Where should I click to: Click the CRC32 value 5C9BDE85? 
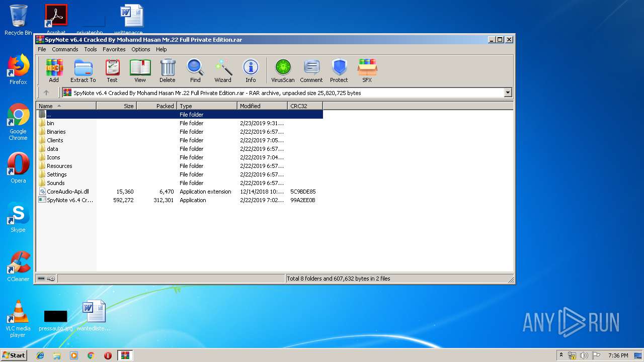pyautogui.click(x=303, y=192)
